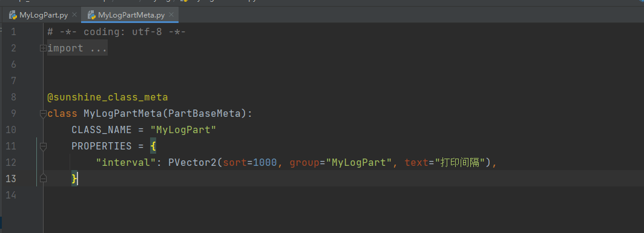Switch to the MyLogPart.py tab
The image size is (644, 233).
[x=43, y=15]
